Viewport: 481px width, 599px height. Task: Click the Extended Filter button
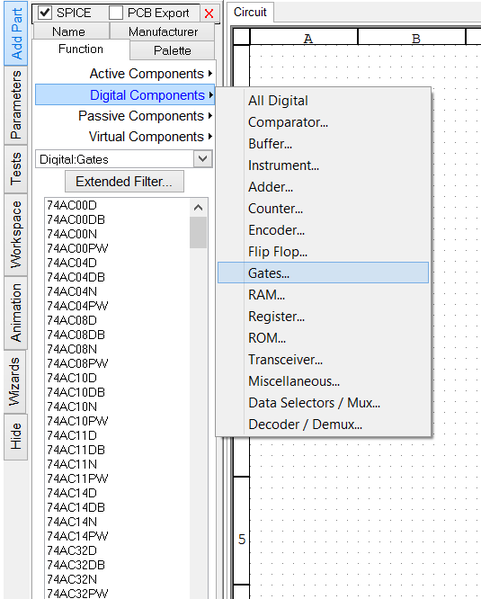(124, 181)
